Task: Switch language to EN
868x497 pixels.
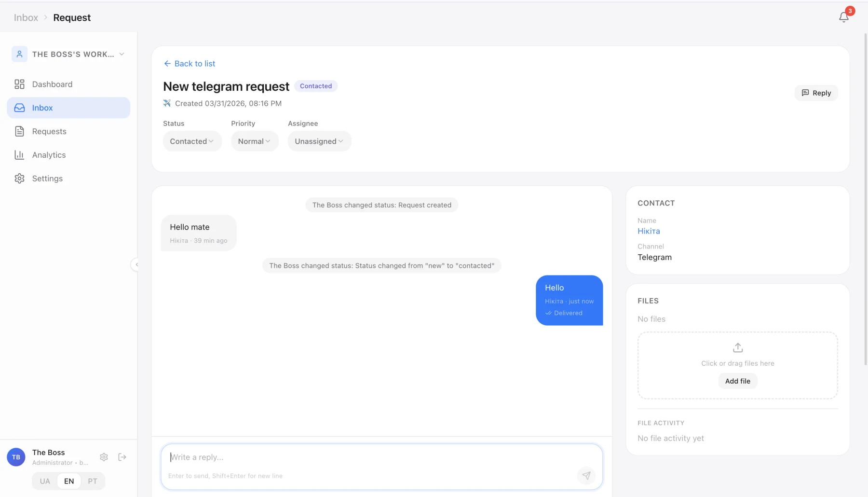Action: click(69, 481)
